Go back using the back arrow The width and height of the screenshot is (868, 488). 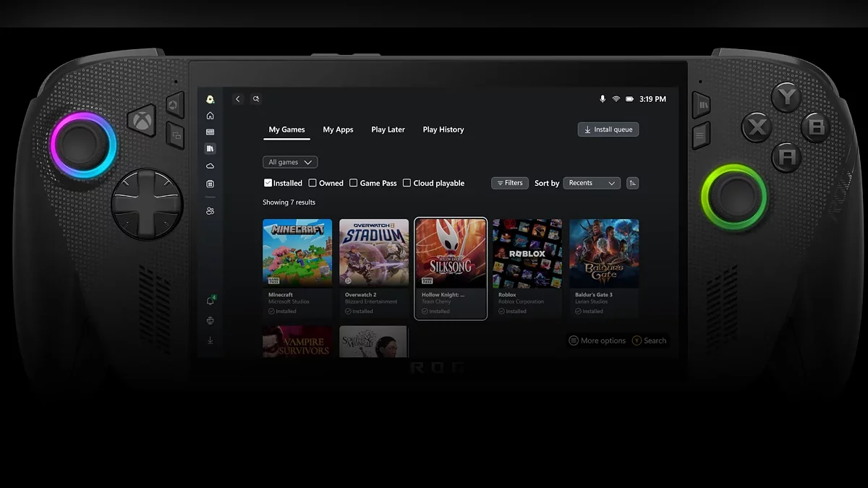point(238,99)
